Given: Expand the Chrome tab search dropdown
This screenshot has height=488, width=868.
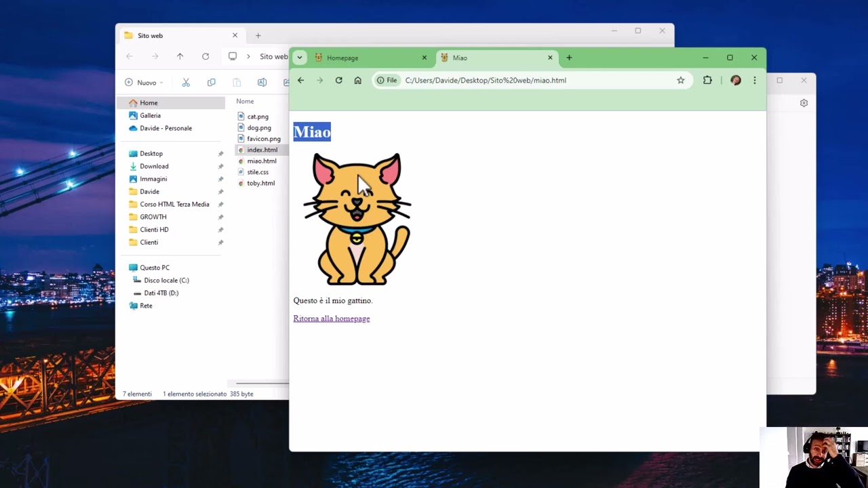Looking at the screenshot, I should [x=299, y=58].
